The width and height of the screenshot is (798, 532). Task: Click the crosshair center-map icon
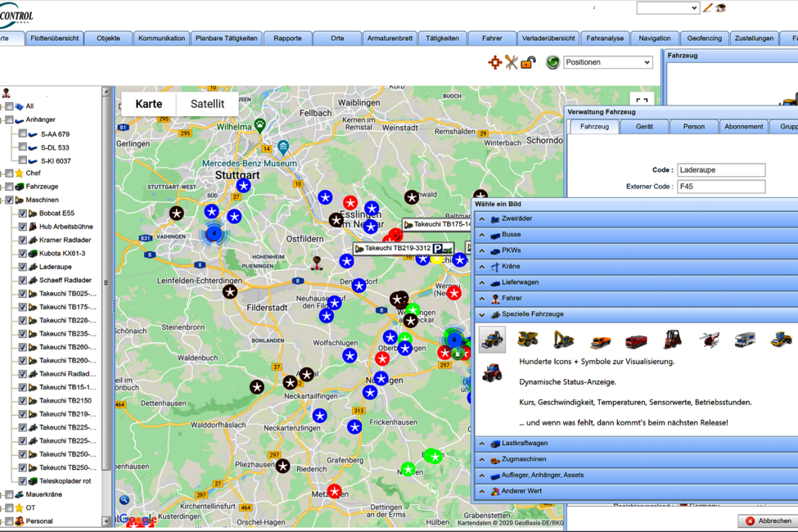pos(494,63)
